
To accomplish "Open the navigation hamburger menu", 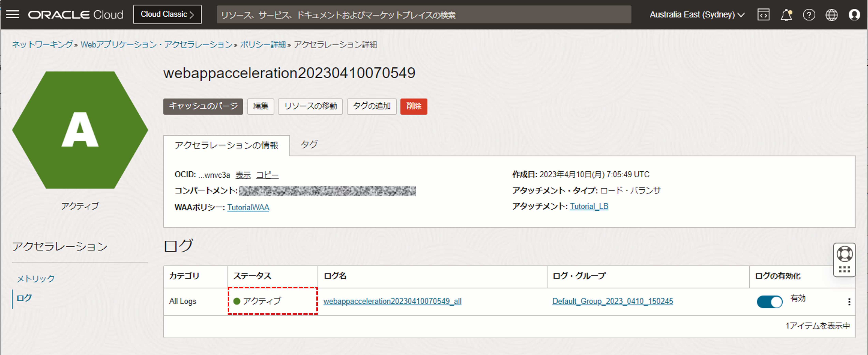I will coord(13,14).
